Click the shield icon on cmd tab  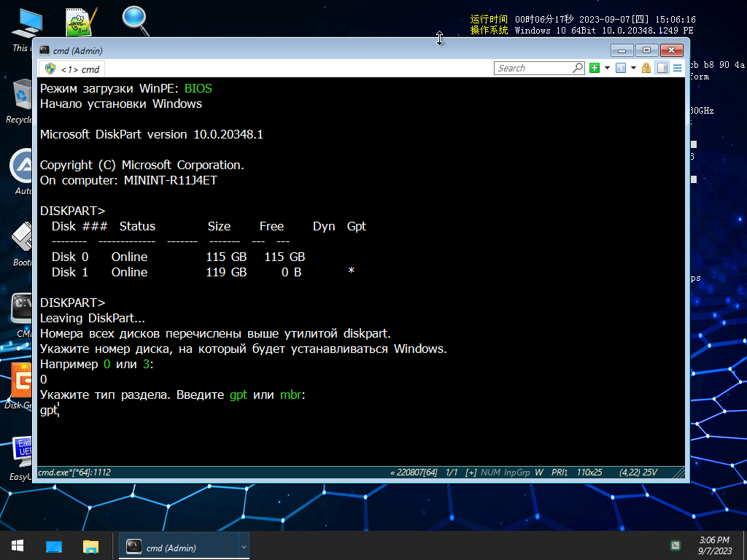coord(50,69)
